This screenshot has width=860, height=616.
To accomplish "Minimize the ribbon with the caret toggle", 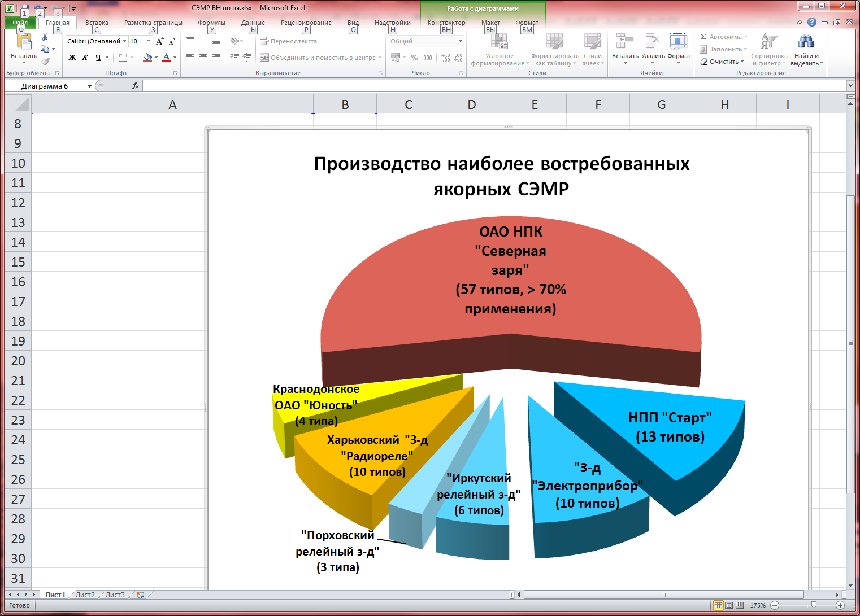I will 800,23.
